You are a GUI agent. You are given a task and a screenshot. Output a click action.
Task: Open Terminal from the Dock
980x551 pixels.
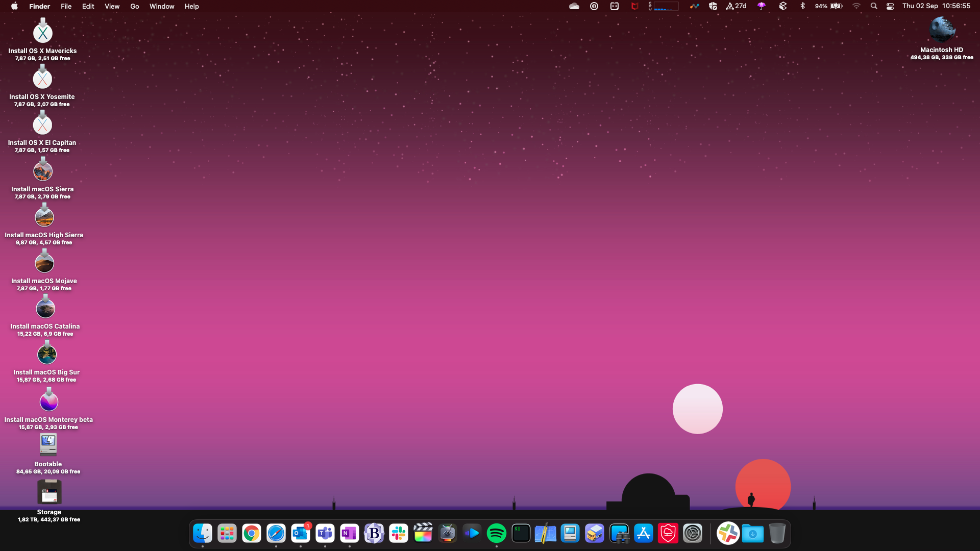click(x=521, y=534)
